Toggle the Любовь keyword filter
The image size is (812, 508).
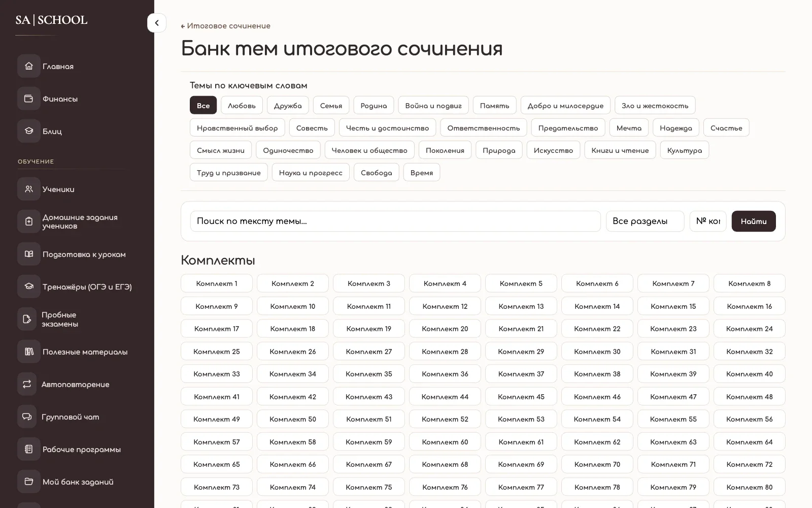click(x=242, y=105)
